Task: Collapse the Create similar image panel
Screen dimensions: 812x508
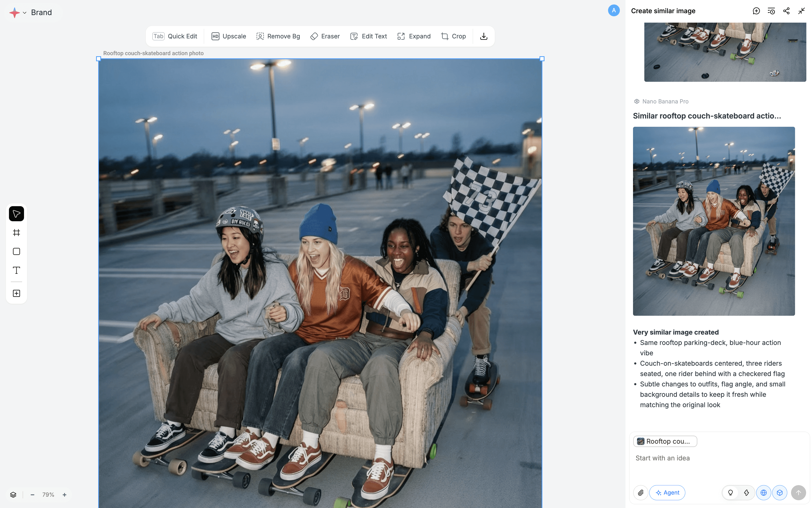Action: point(802,11)
